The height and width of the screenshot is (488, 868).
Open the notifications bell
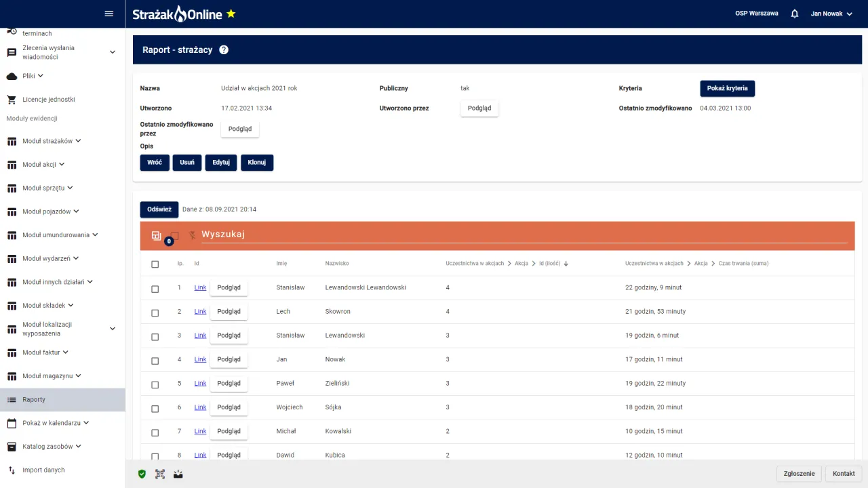(x=795, y=14)
